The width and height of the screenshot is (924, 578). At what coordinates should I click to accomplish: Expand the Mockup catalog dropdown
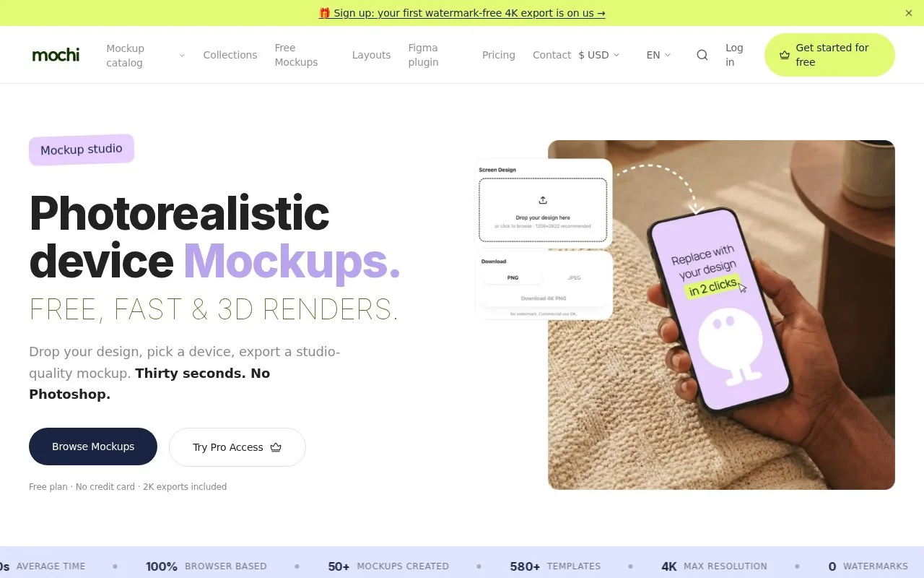[x=146, y=55]
